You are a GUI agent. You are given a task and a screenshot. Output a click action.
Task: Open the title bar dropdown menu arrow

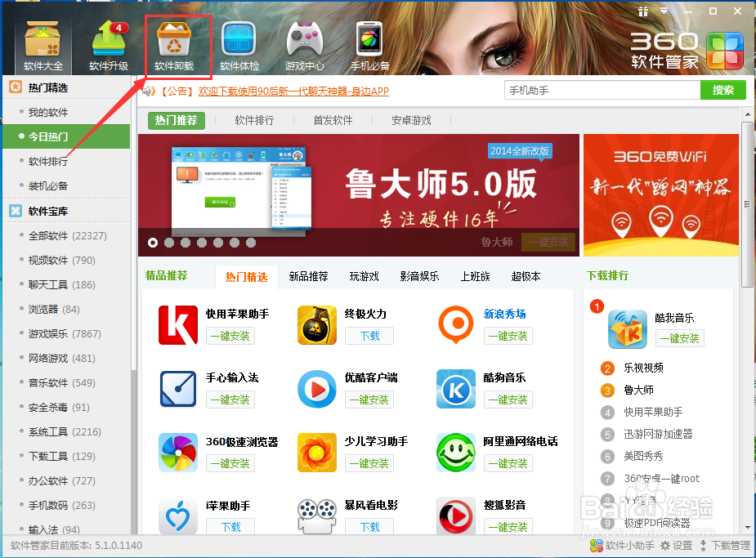tap(664, 11)
